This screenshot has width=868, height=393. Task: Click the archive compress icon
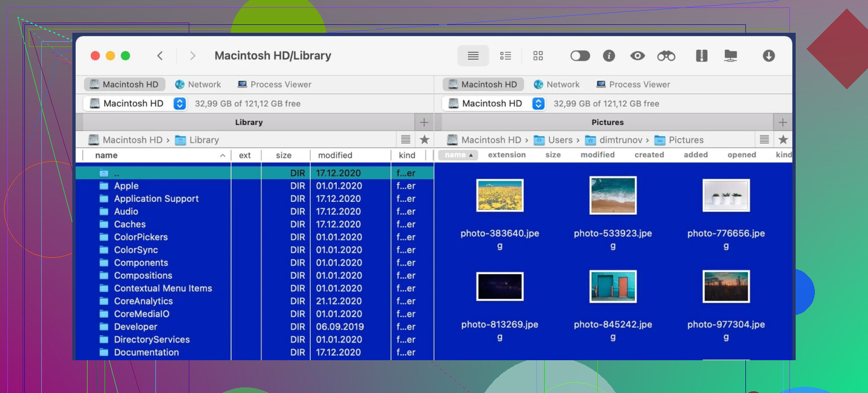click(x=701, y=56)
